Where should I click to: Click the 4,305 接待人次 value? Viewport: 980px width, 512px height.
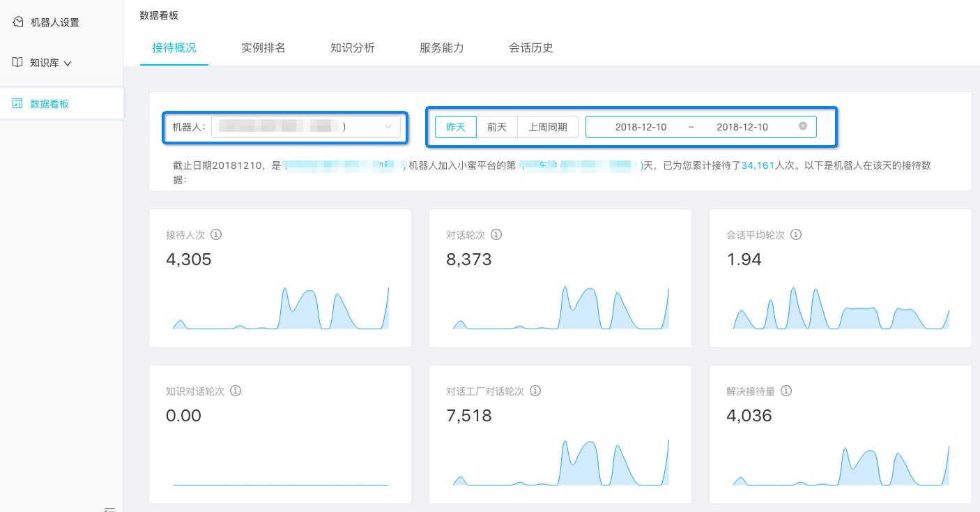coord(189,260)
